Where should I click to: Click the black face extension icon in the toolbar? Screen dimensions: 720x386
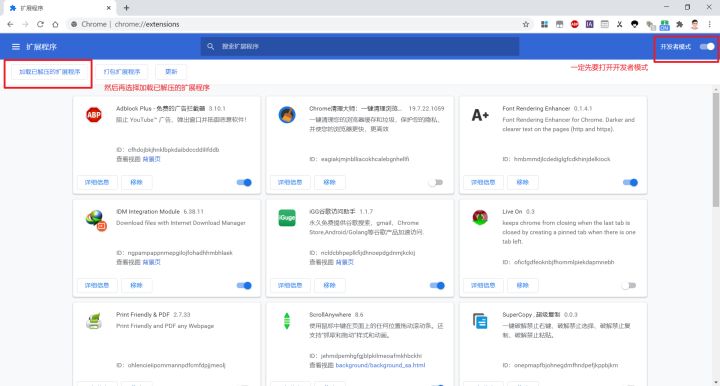click(x=635, y=24)
